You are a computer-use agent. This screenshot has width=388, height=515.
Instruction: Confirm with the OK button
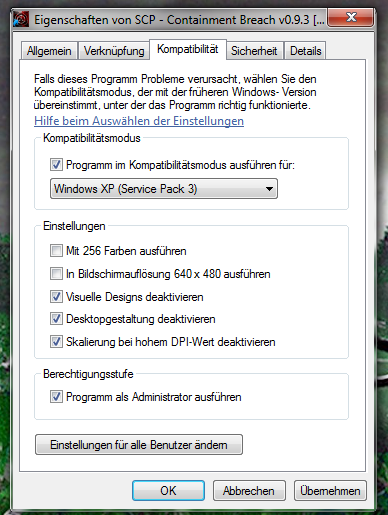tap(168, 491)
